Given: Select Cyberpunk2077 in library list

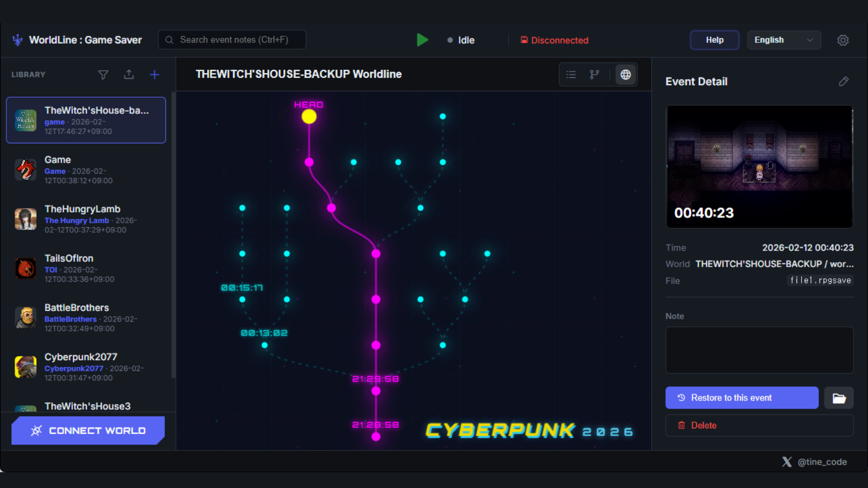Looking at the screenshot, I should click(86, 366).
